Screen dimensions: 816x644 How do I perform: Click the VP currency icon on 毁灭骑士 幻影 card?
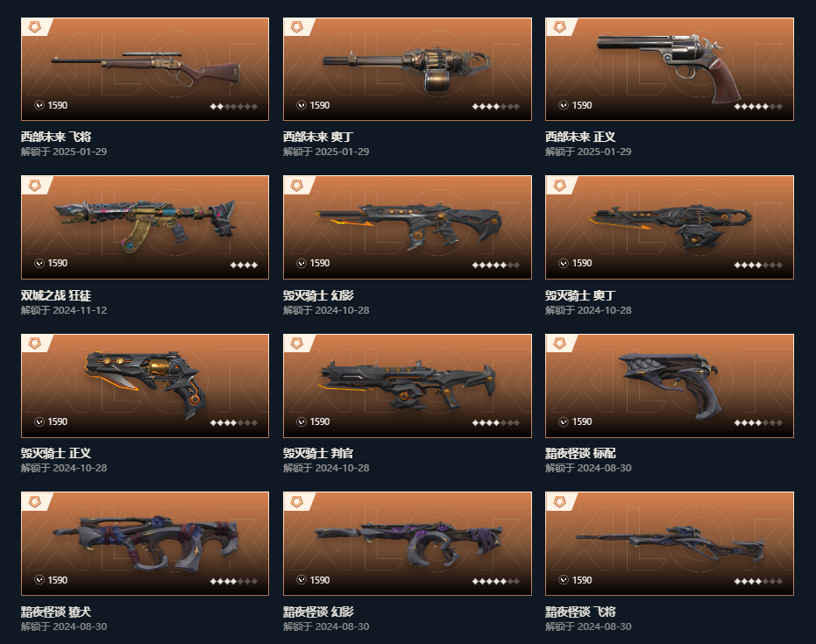pyautogui.click(x=302, y=263)
